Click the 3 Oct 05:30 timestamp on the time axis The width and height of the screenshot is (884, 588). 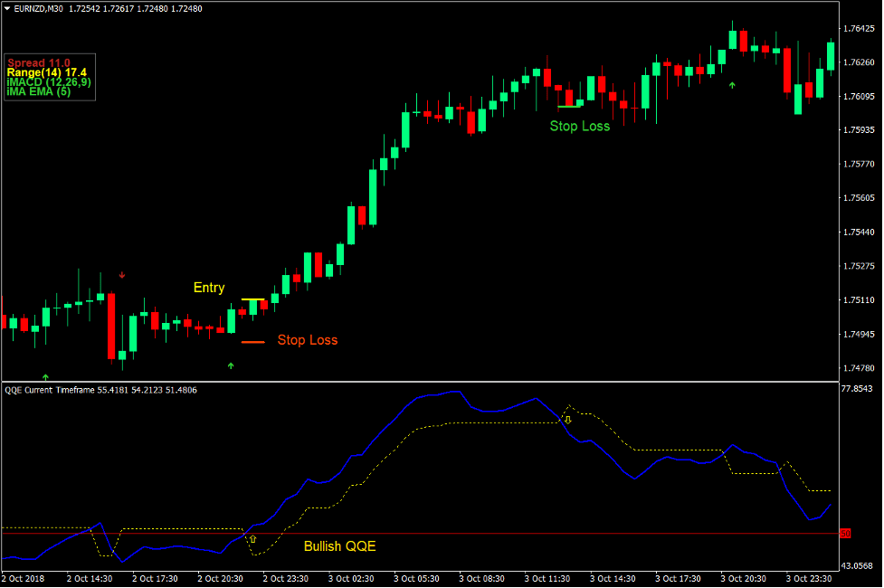point(416,579)
